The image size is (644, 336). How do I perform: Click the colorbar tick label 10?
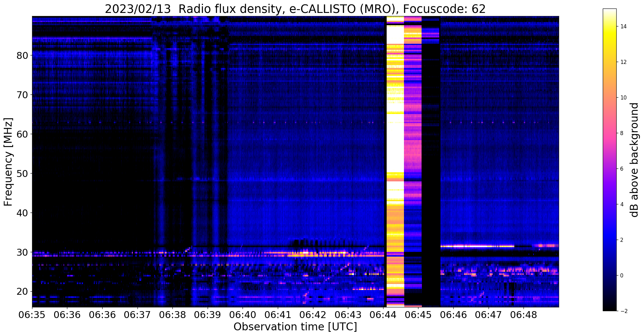pos(623,98)
